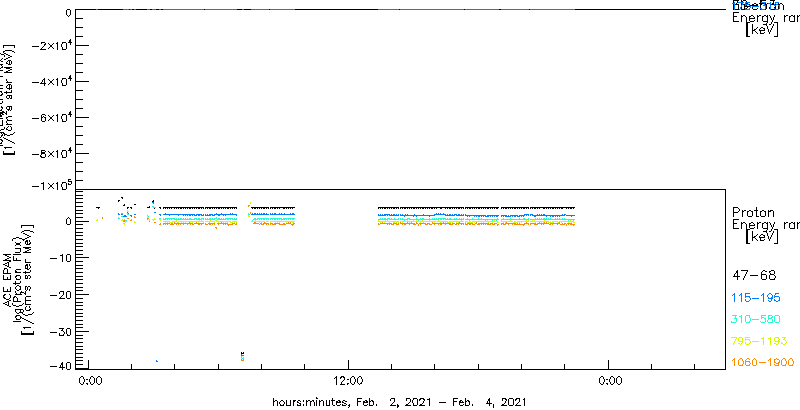Viewport: 800px width, 410px height.
Task: Click the -4×10⁴ y-axis label
Action: coord(52,82)
